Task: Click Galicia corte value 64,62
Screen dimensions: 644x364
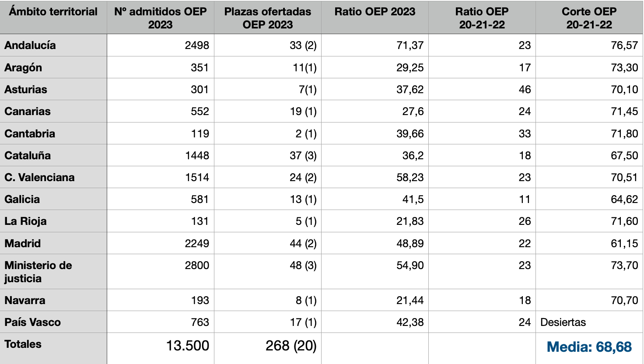Action: point(624,199)
